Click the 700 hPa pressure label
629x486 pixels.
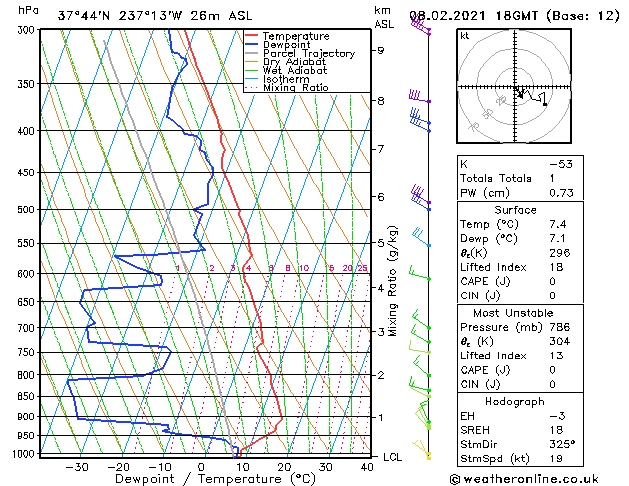(x=28, y=328)
